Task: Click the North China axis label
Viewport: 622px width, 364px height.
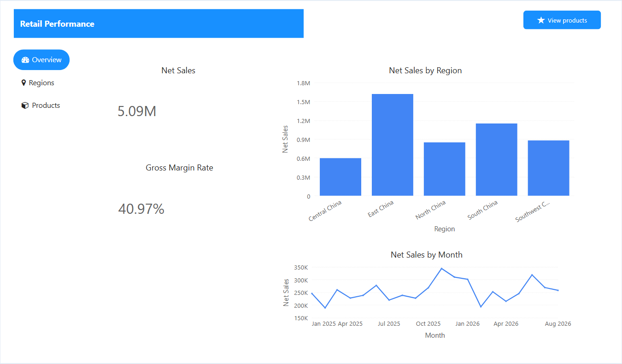Action: pos(431,210)
